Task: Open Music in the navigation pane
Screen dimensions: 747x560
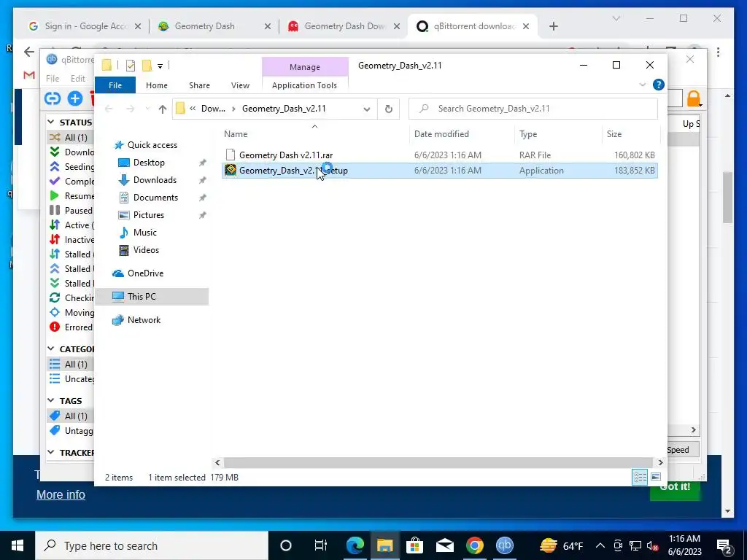Action: click(144, 233)
